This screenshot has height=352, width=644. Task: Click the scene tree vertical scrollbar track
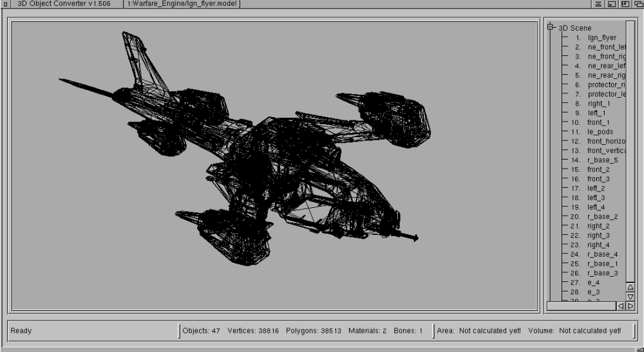pyautogui.click(x=630, y=152)
